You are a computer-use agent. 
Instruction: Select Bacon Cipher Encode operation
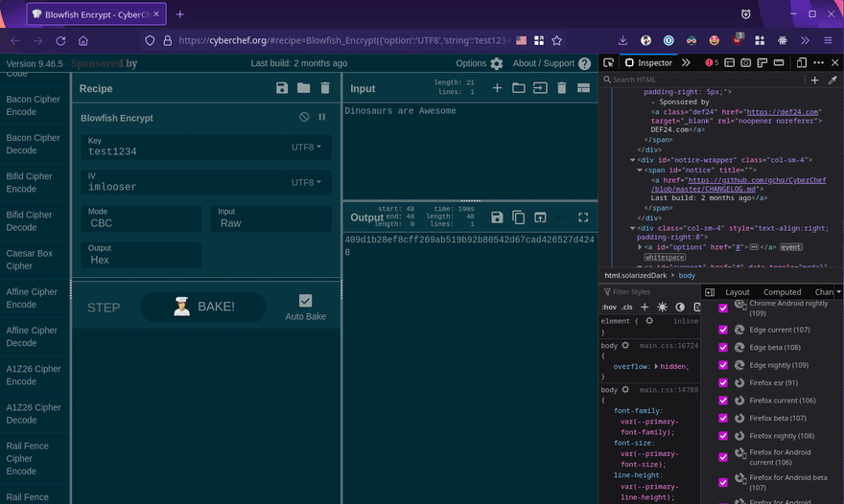(x=35, y=105)
